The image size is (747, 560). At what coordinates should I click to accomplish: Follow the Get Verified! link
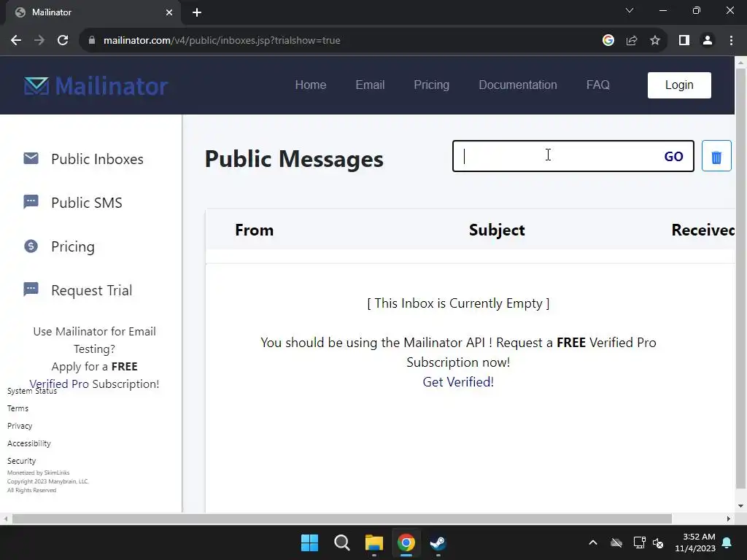(458, 382)
